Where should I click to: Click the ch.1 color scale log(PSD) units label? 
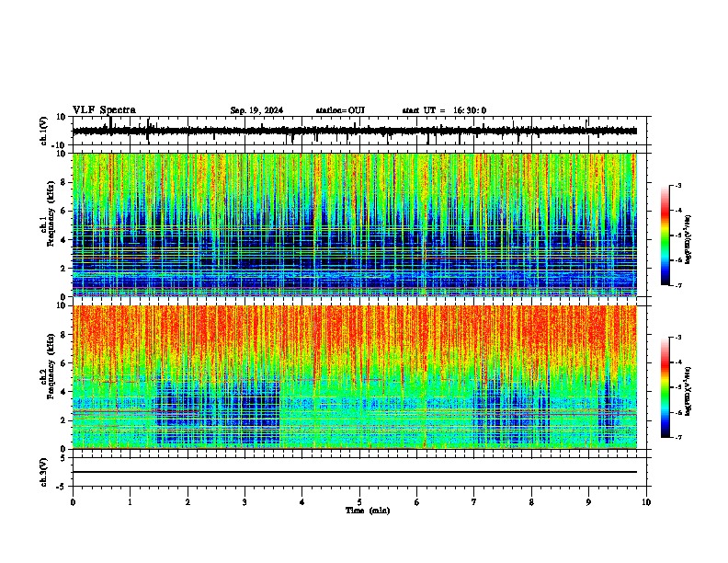pos(688,240)
